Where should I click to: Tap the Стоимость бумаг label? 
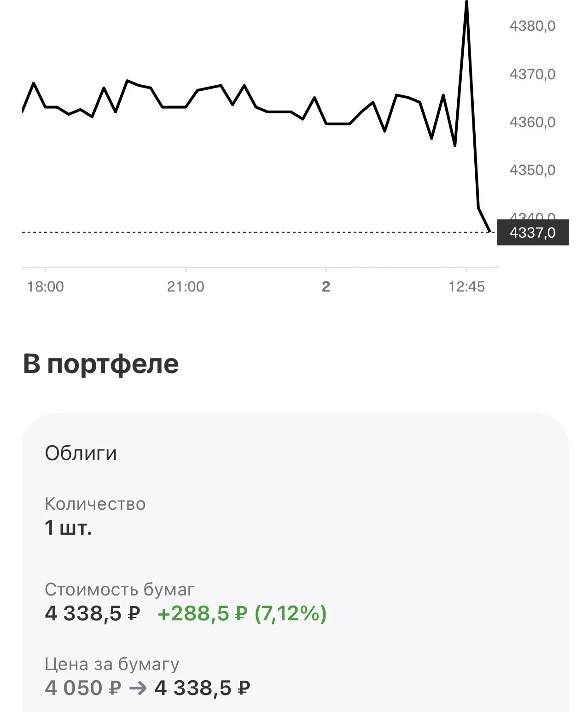[120, 589]
